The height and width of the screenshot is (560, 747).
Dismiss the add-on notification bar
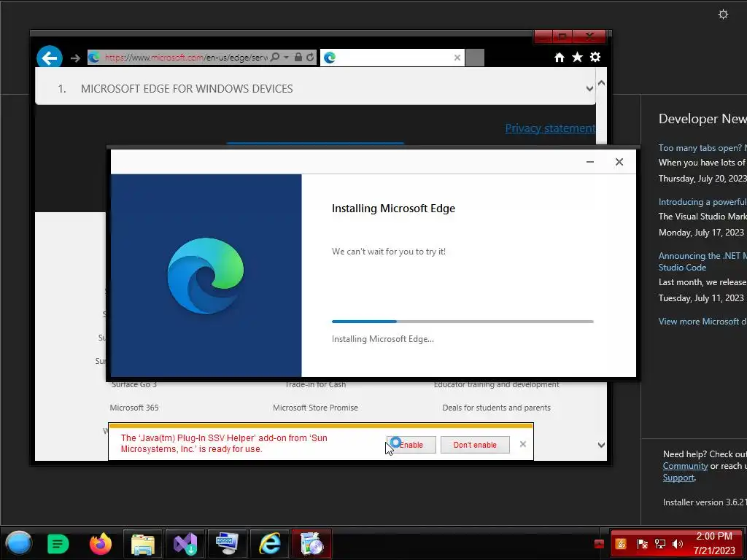coord(522,444)
